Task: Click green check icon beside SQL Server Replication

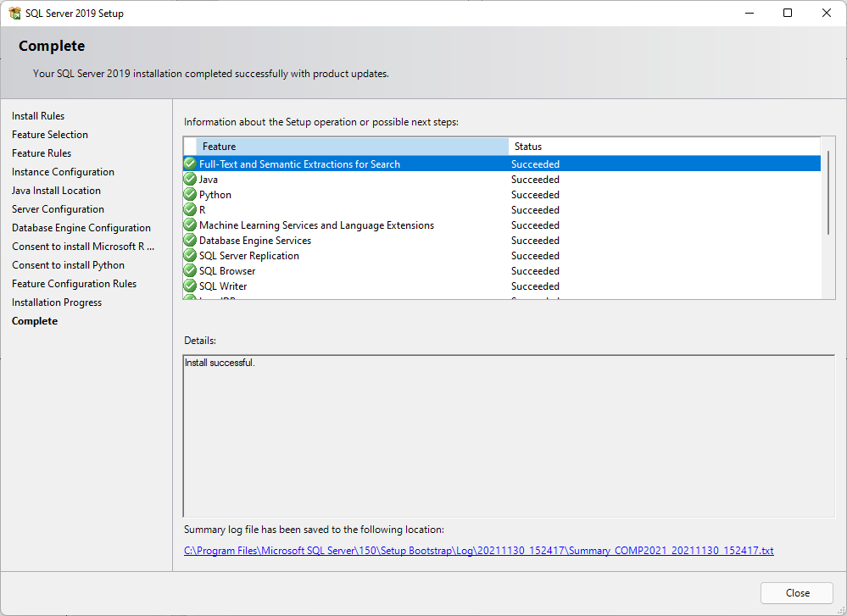Action: coord(190,255)
